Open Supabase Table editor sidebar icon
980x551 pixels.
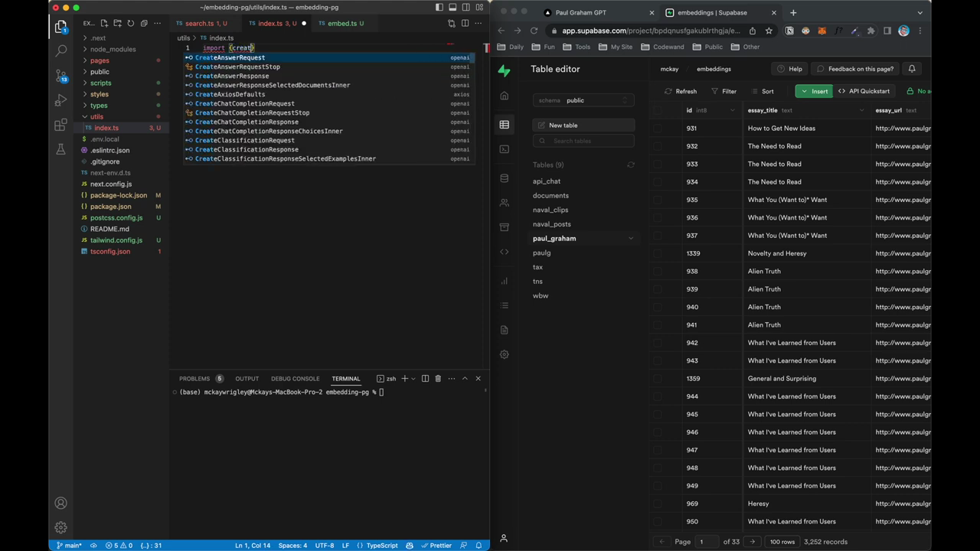pos(504,125)
